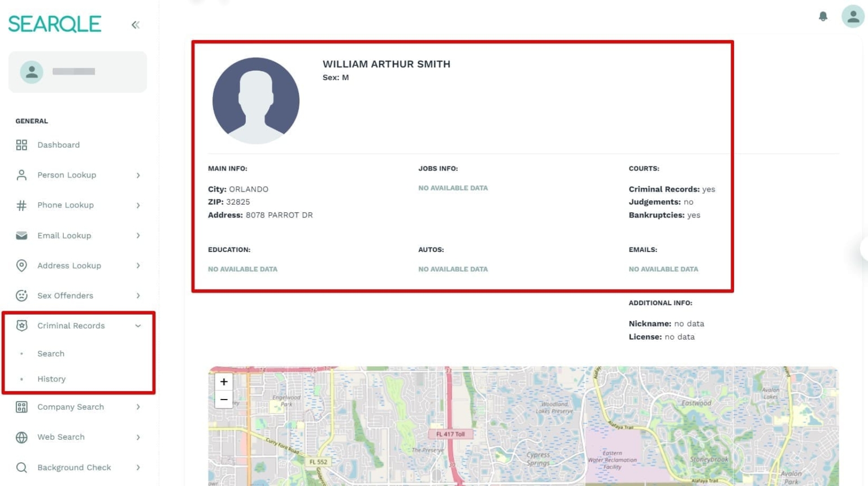The height and width of the screenshot is (486, 868).
Task: Zoom in on the map with the plus button
Action: (224, 381)
